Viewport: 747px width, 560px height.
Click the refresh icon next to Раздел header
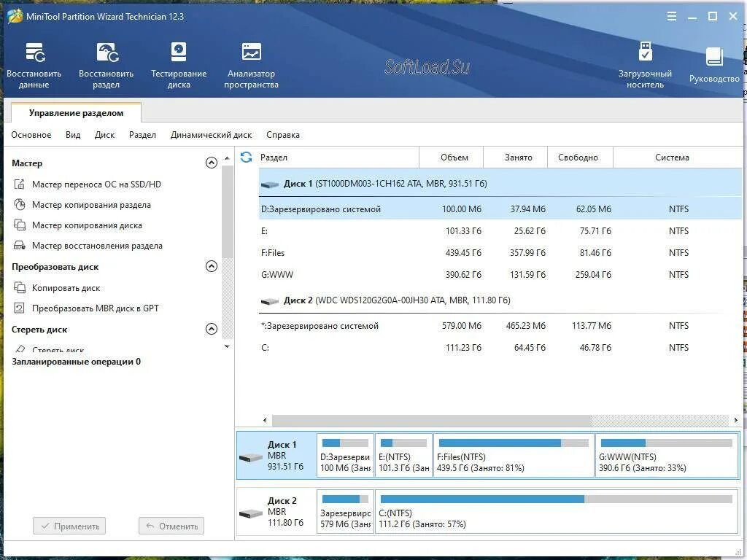[247, 157]
